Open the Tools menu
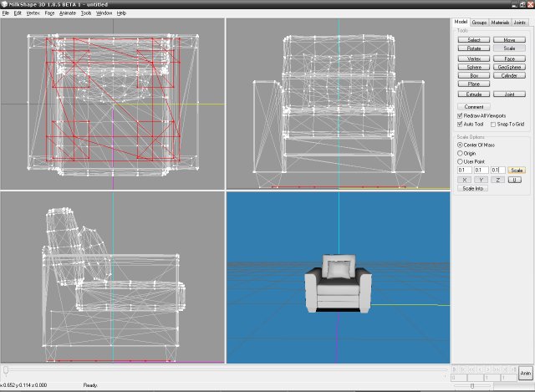 click(86, 13)
